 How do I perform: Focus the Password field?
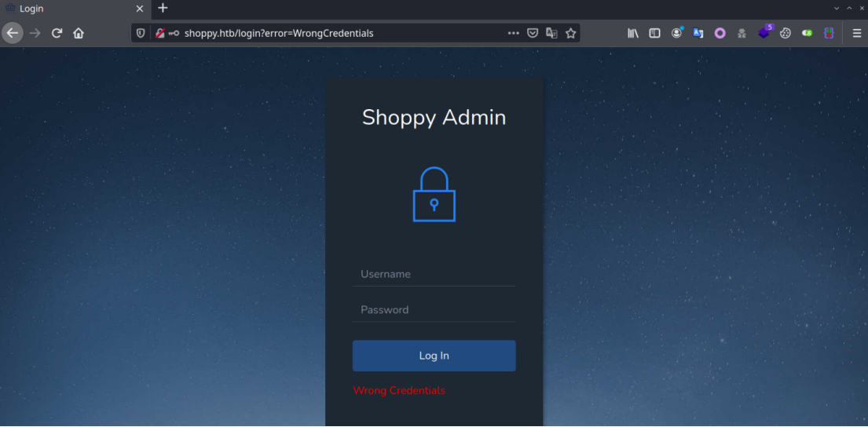pos(434,310)
